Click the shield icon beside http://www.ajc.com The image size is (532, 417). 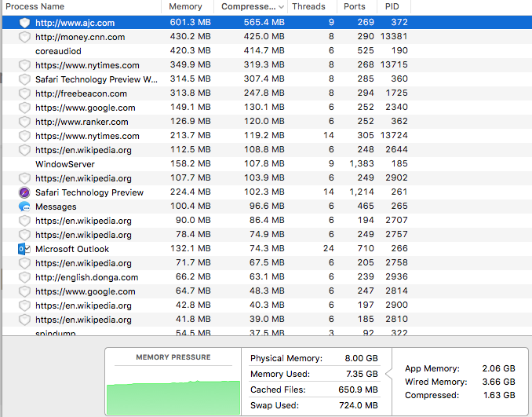(24, 23)
